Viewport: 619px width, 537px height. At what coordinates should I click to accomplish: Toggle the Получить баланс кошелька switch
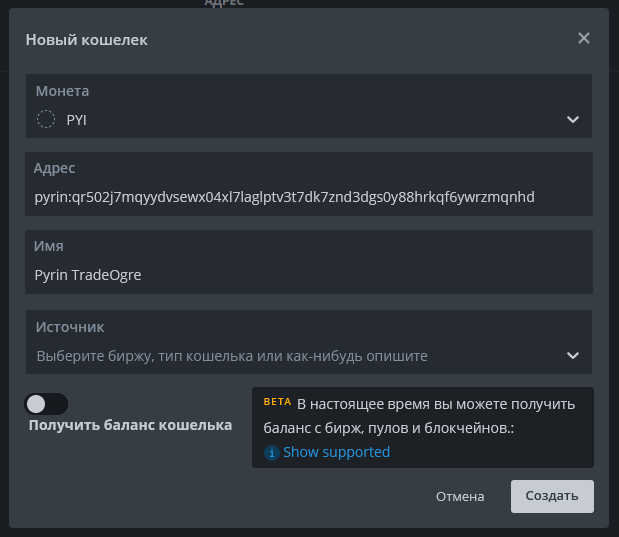[x=46, y=404]
